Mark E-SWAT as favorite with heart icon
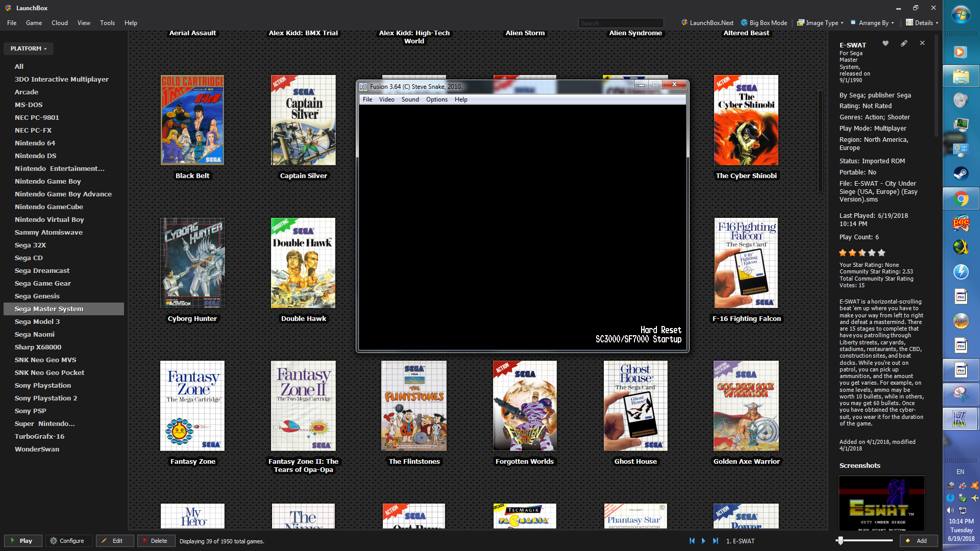The image size is (980, 551). pos(886,43)
